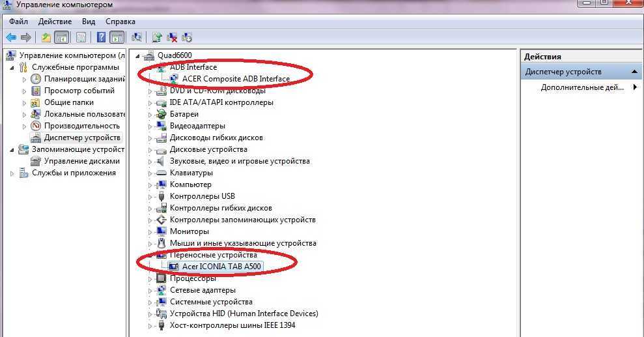Expand the Локальные пользователи node
Viewport: 644px width, 337px height.
point(24,115)
